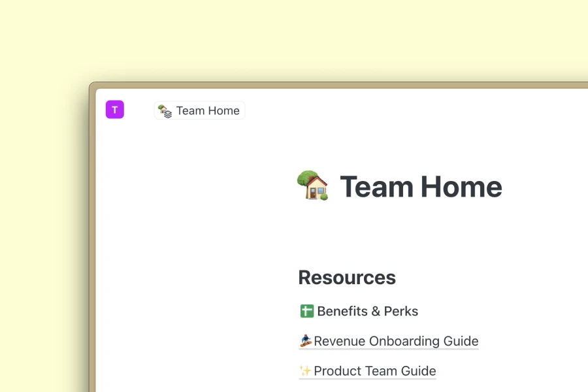Click the Resources section heading
The height and width of the screenshot is (392, 588).
tap(347, 277)
